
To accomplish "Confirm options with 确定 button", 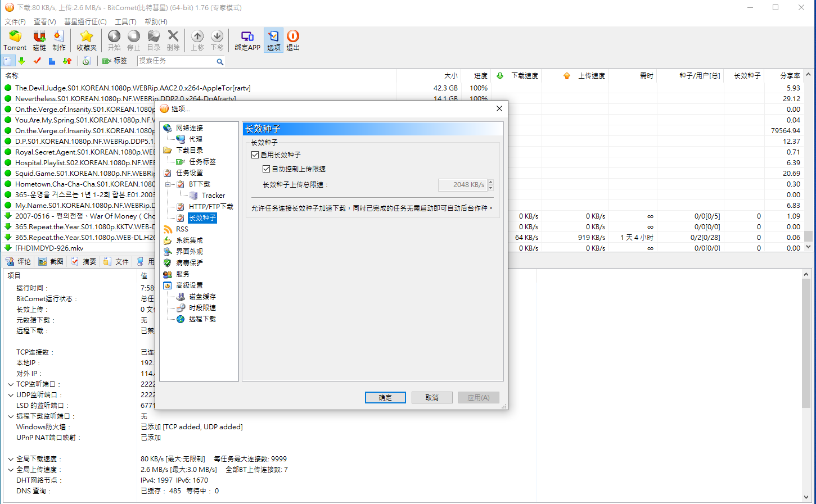I will click(385, 397).
